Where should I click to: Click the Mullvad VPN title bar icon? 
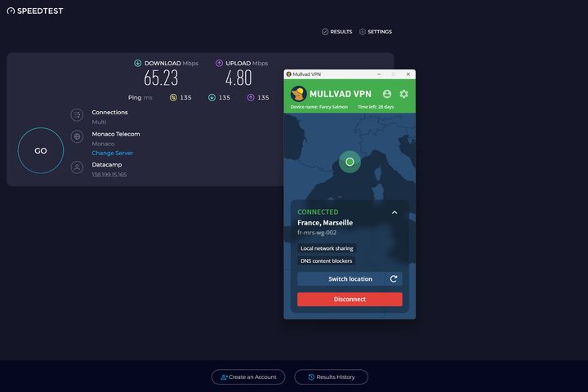pos(289,74)
